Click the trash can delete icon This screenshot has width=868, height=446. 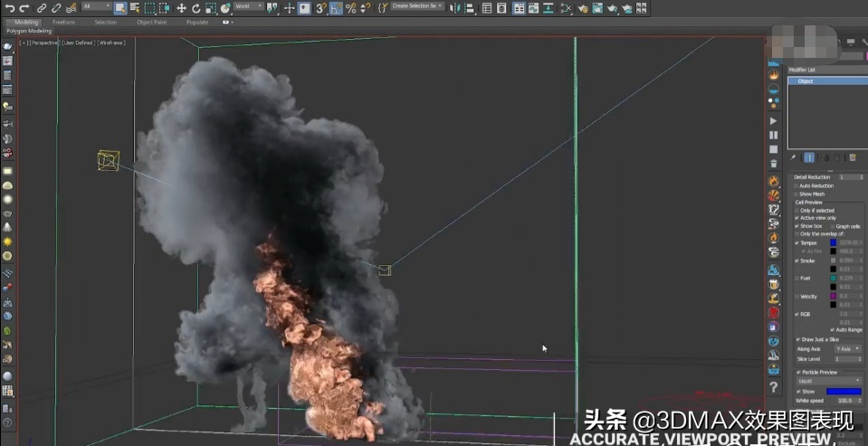click(773, 164)
